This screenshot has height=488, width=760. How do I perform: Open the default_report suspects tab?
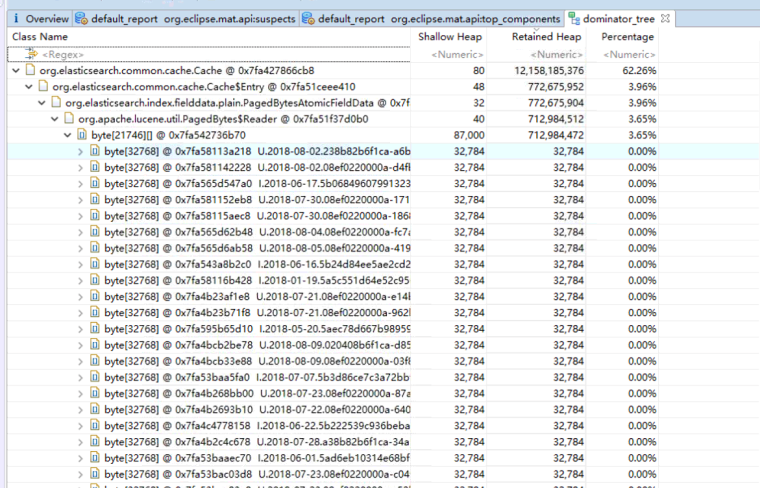[x=186, y=19]
